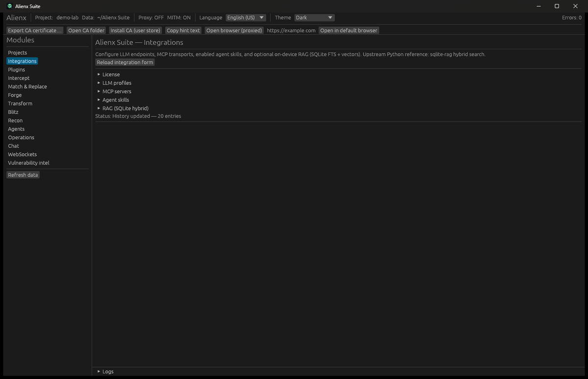This screenshot has height=379, width=588.
Task: Click Open browser (proxied) button
Action: 234,30
